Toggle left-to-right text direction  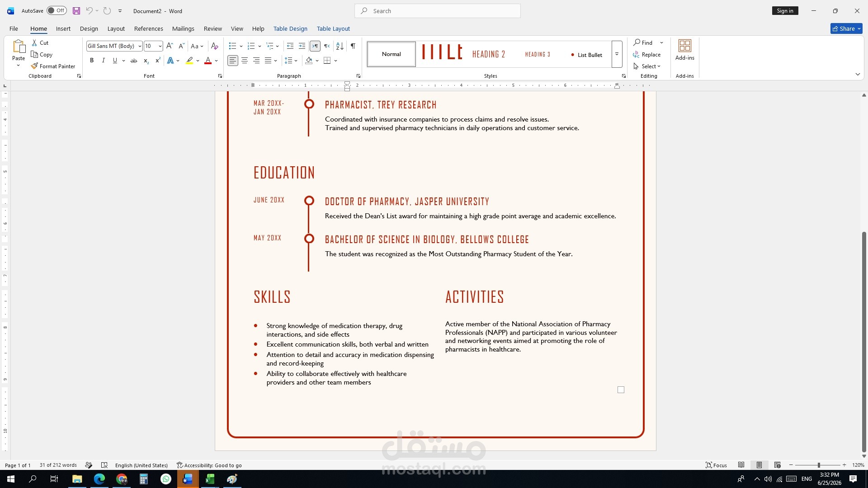point(315,46)
